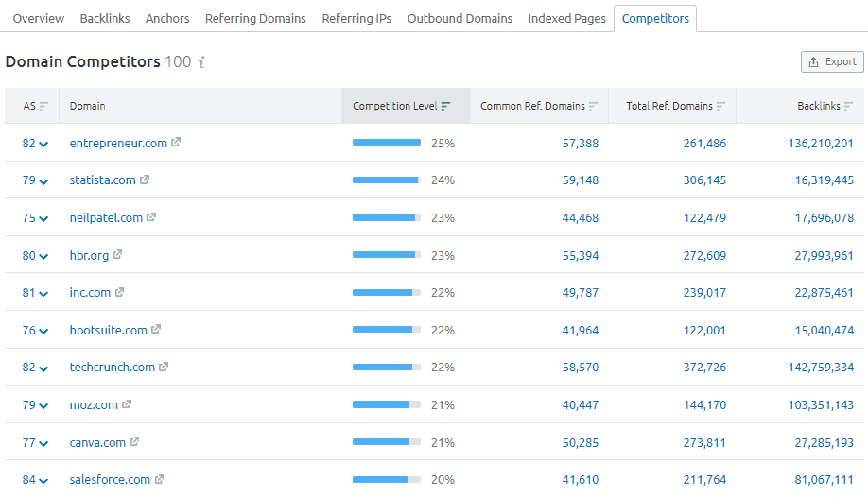The height and width of the screenshot is (497, 868).
Task: Open neilpatel.com external link icon
Action: 151,217
